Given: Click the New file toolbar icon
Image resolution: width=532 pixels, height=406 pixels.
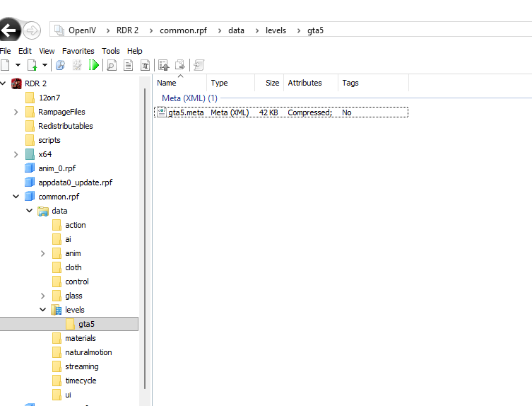Looking at the screenshot, I should [5, 65].
